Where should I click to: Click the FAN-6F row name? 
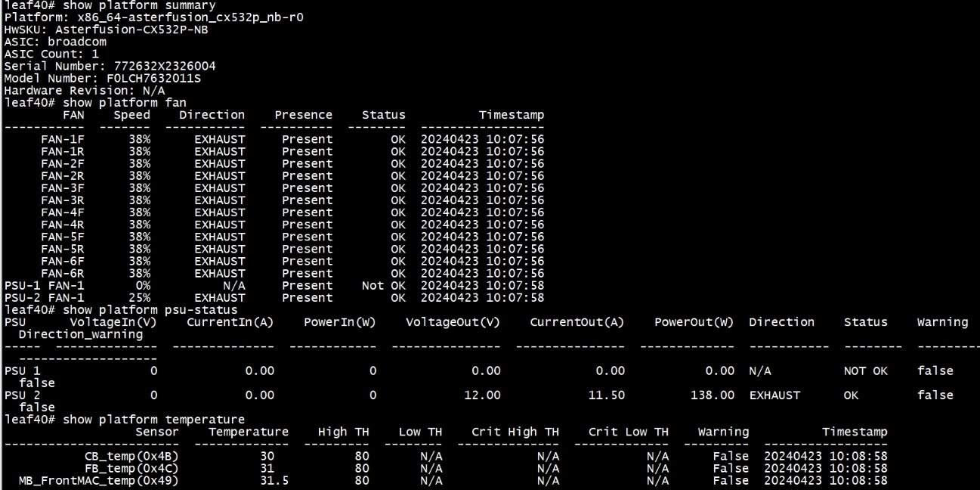pyautogui.click(x=63, y=261)
